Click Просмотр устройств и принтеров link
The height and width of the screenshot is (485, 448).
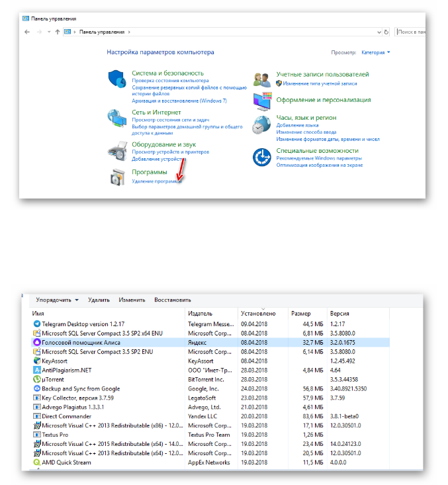point(171,152)
